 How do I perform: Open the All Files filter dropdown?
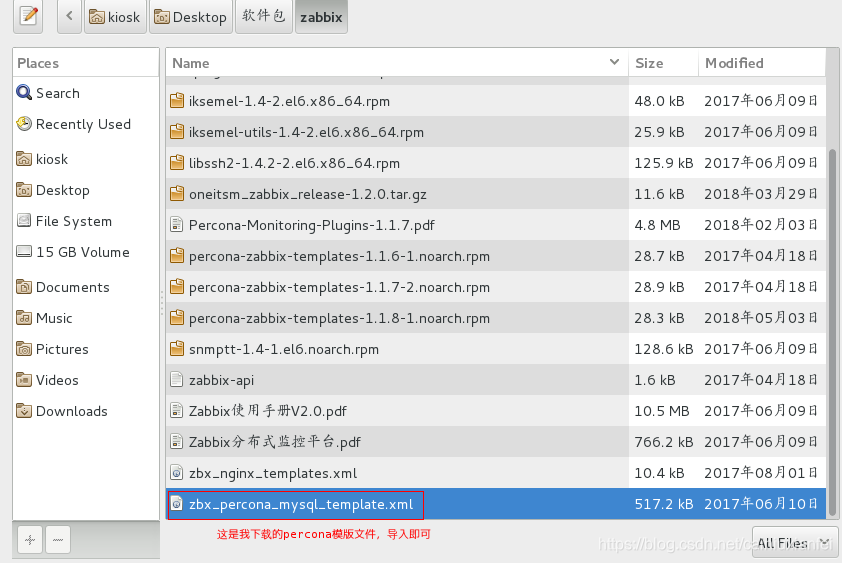pyautogui.click(x=794, y=543)
